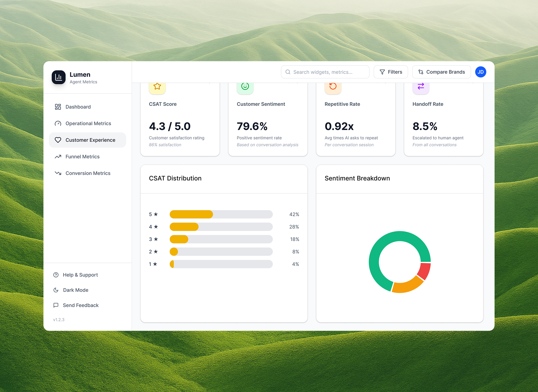Click the Repetitive Rate refresh-arrow icon
This screenshot has width=538, height=392.
click(x=333, y=86)
